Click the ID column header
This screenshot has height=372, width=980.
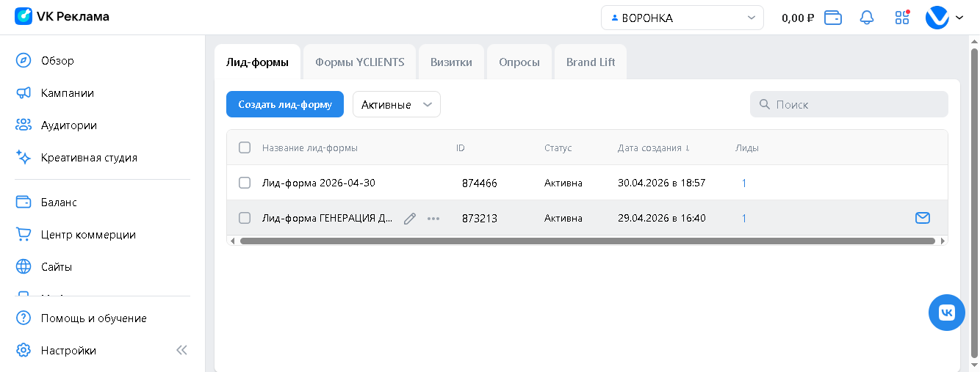tap(461, 147)
